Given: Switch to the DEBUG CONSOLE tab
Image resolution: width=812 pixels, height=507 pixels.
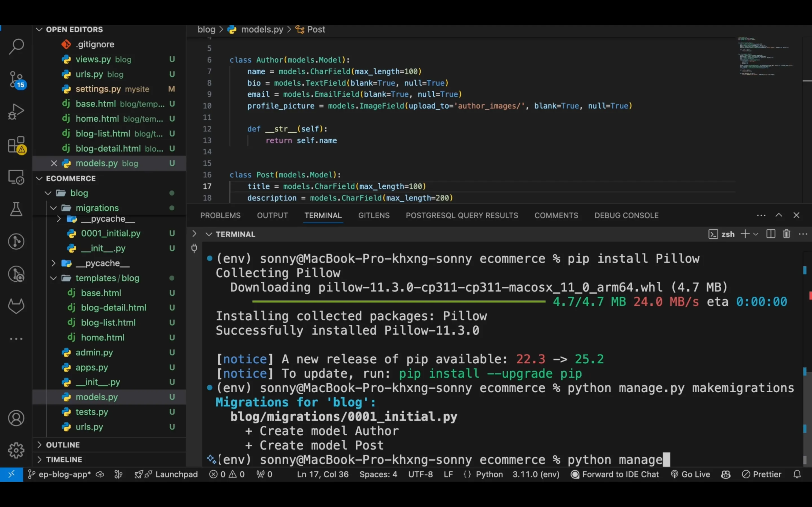Looking at the screenshot, I should [x=626, y=215].
